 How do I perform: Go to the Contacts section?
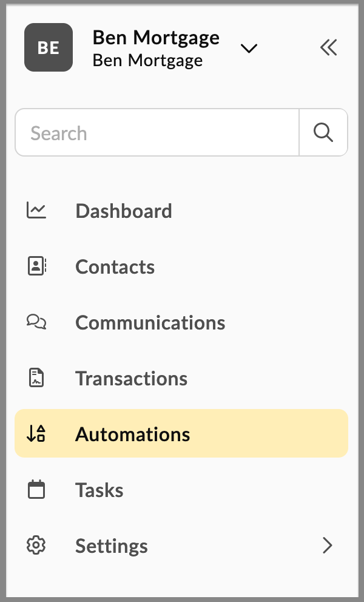181,266
